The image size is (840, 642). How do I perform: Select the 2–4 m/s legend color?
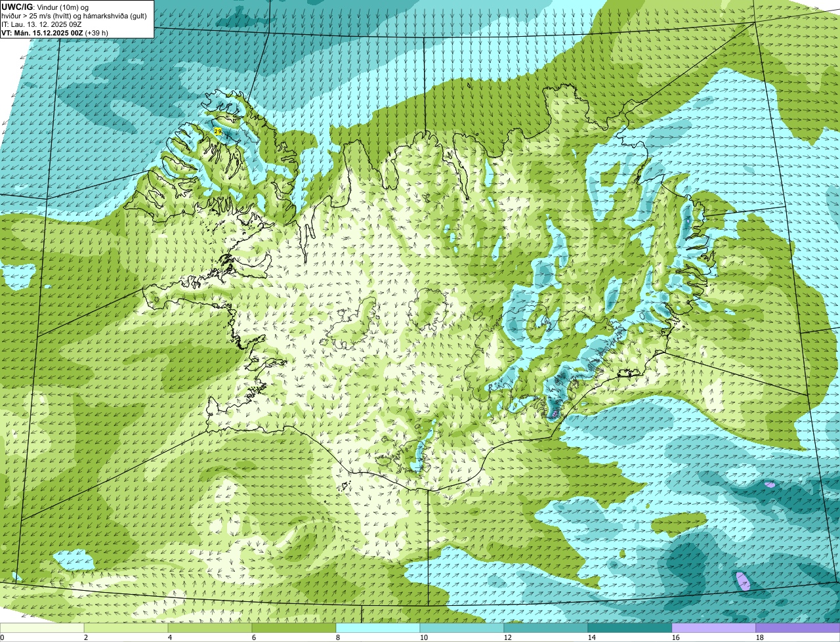tap(126, 628)
